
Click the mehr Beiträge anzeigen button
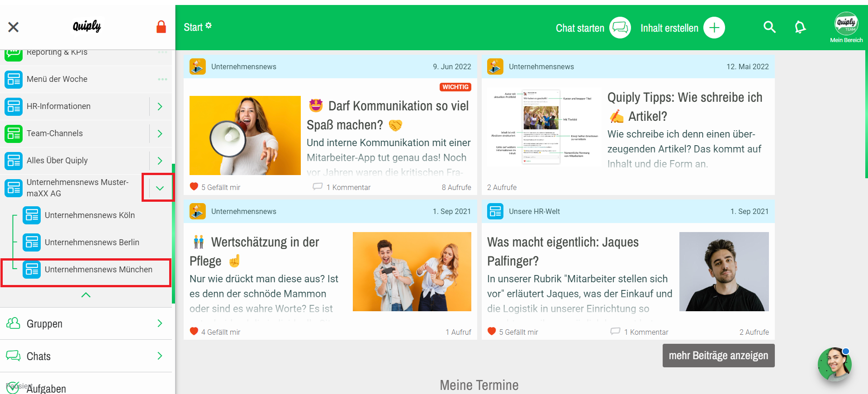(x=718, y=356)
